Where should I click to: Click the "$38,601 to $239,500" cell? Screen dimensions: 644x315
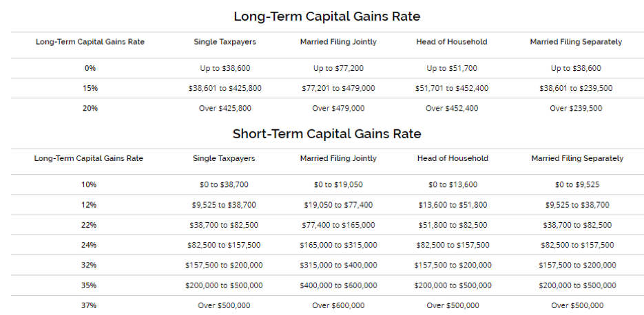tap(576, 88)
